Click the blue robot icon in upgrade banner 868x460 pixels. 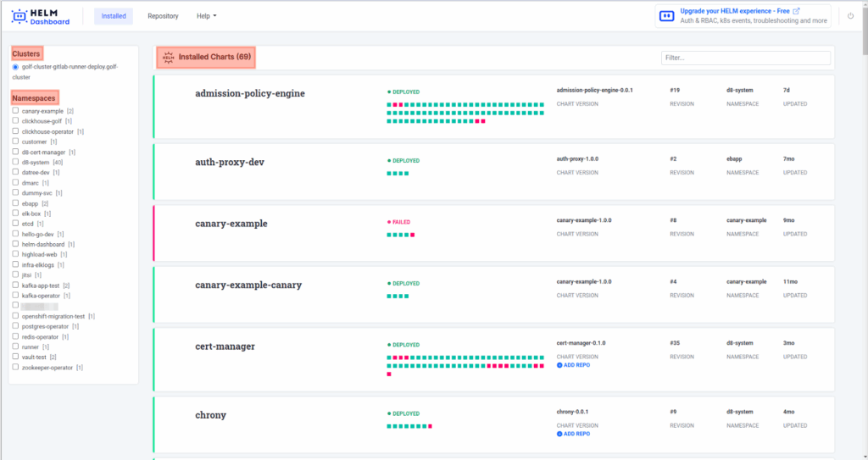[x=667, y=16]
